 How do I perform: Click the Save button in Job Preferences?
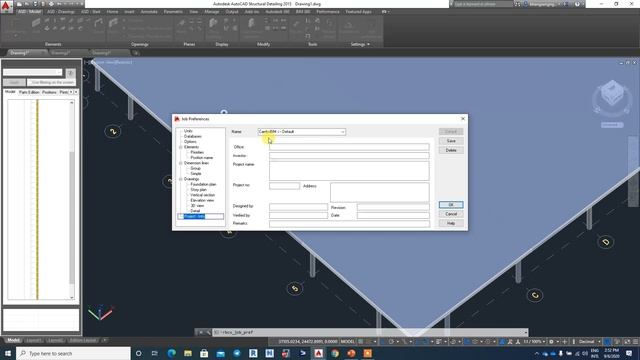[451, 141]
